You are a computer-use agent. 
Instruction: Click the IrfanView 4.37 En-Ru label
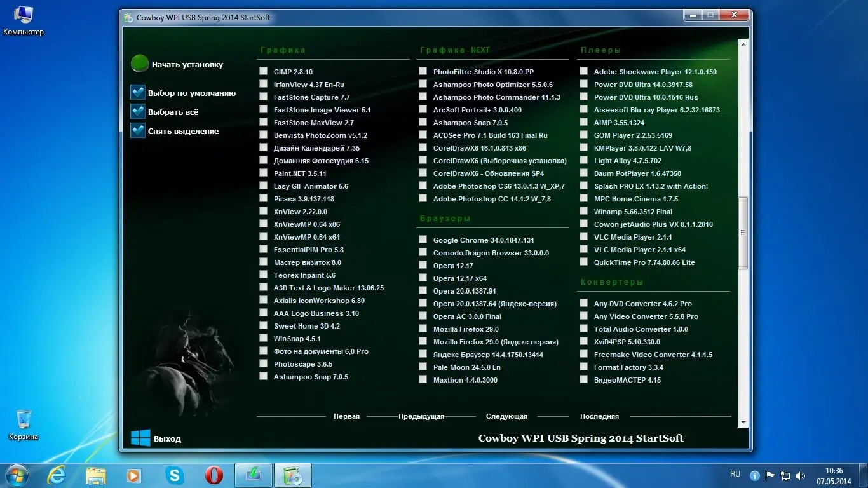pos(309,85)
